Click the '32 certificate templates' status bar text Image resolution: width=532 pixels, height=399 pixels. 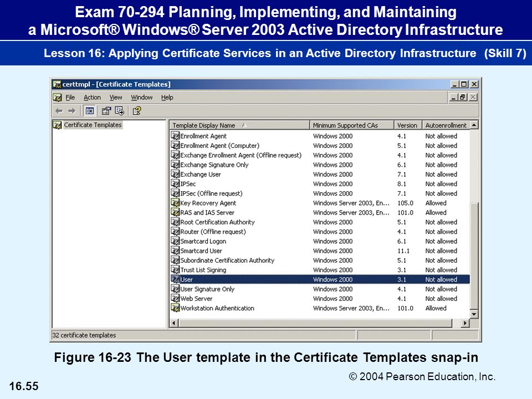[84, 335]
